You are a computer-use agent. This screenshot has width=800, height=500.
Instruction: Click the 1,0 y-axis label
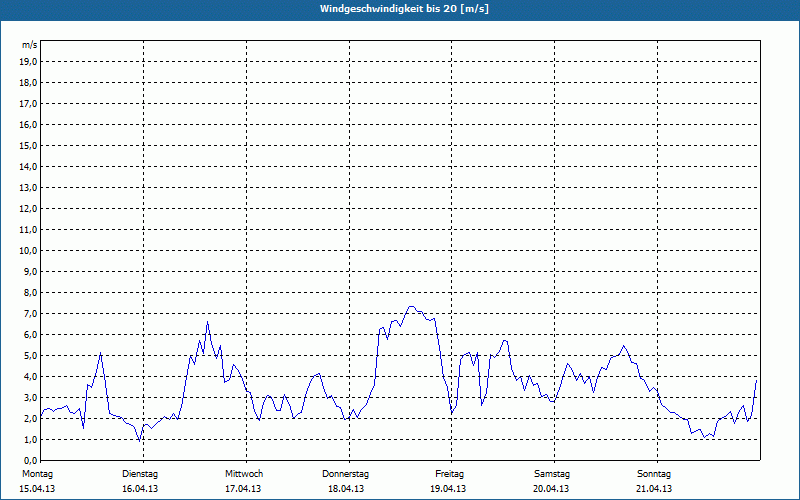[30, 439]
